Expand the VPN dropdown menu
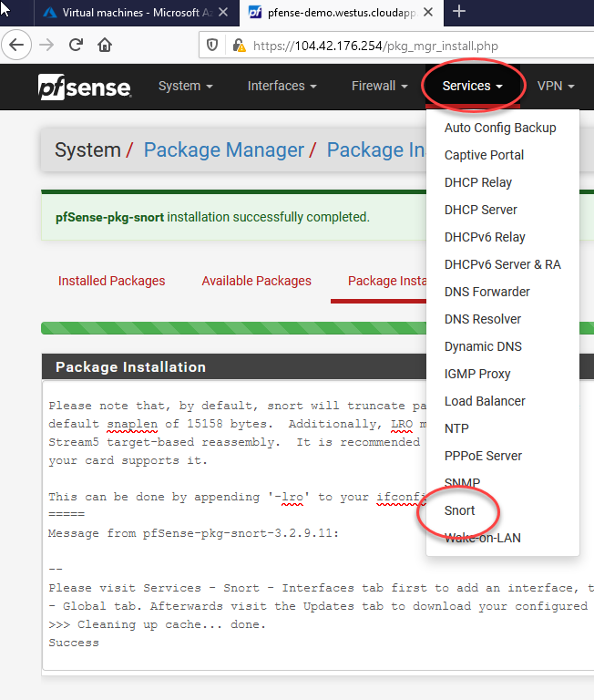The height and width of the screenshot is (700, 594). point(556,86)
